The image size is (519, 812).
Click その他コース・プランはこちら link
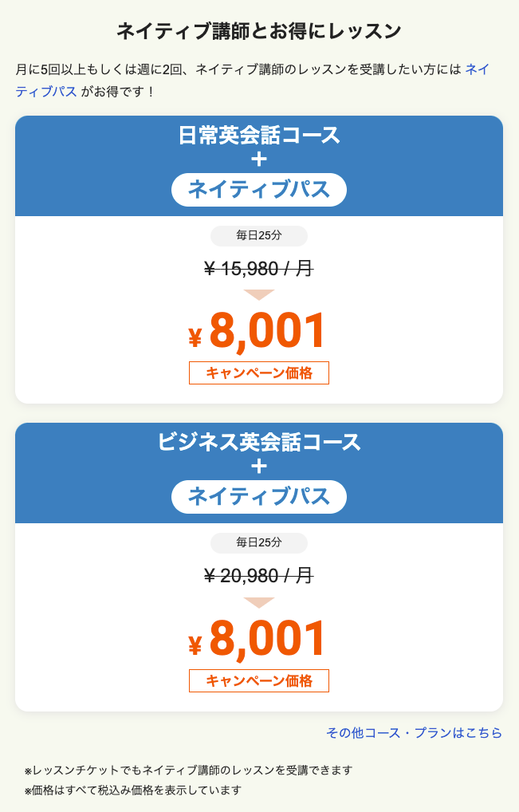pos(414,733)
